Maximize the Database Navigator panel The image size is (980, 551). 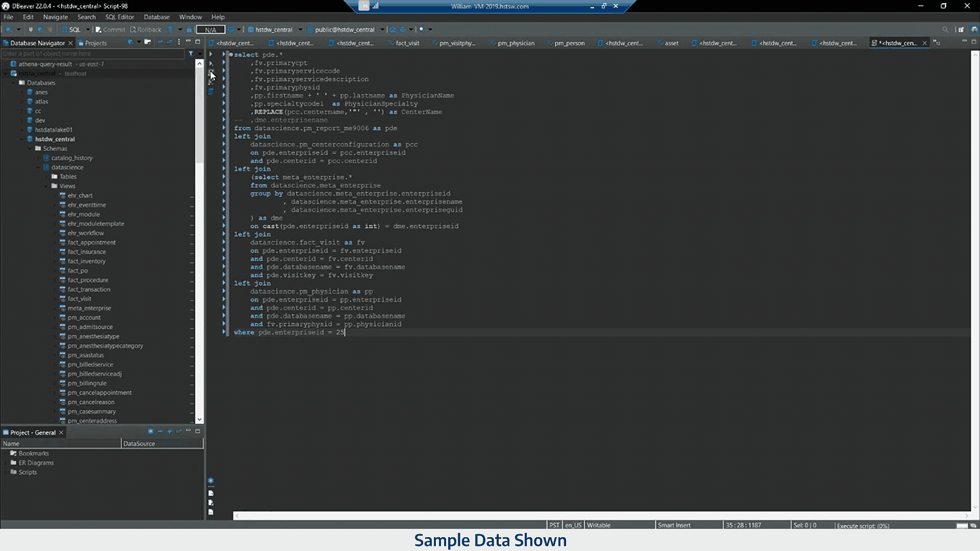point(198,42)
